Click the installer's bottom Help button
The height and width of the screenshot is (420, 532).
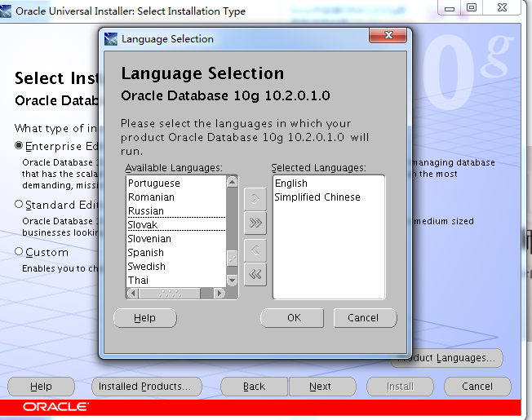point(41,387)
